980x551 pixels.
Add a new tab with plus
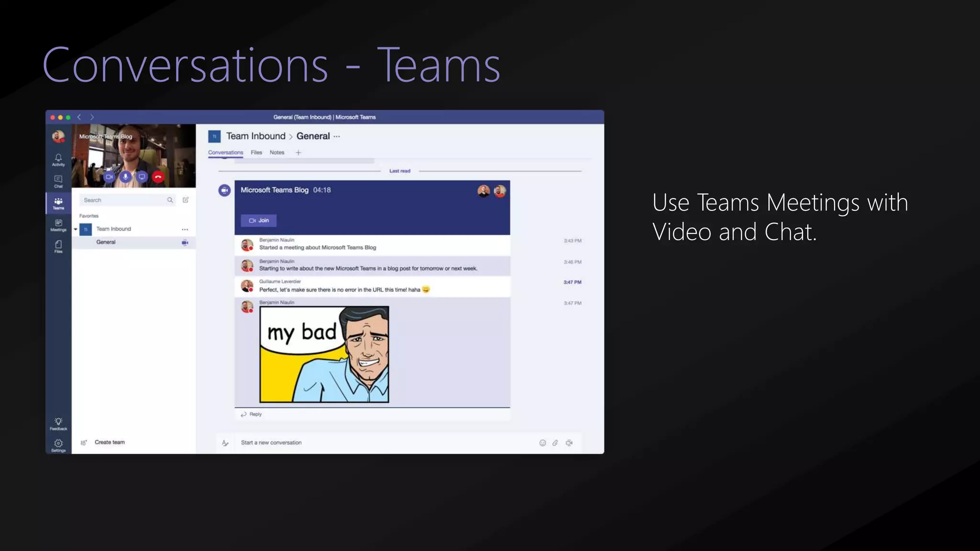point(298,153)
